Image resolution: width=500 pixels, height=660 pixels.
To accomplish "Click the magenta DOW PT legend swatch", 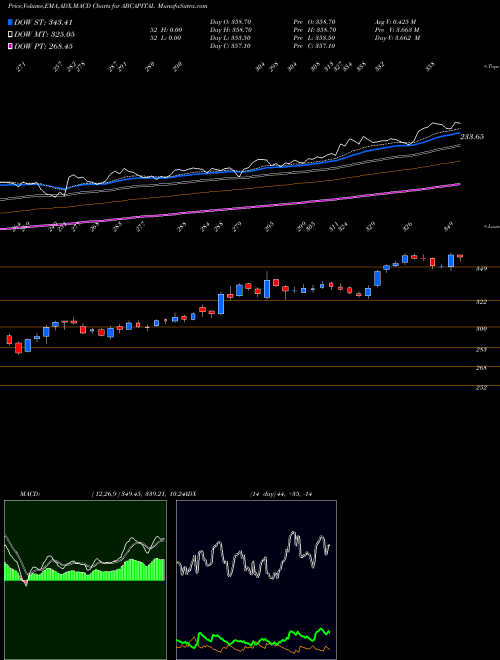I will click(10, 46).
